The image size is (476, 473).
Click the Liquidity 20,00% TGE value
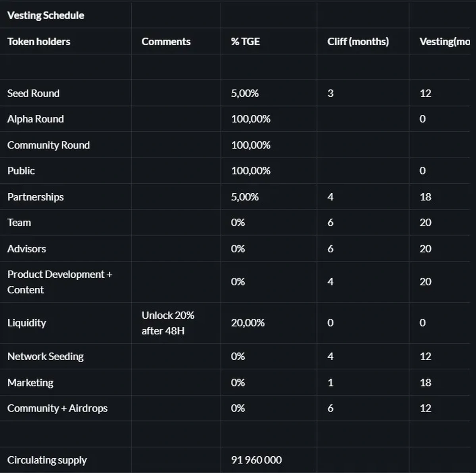pyautogui.click(x=248, y=323)
